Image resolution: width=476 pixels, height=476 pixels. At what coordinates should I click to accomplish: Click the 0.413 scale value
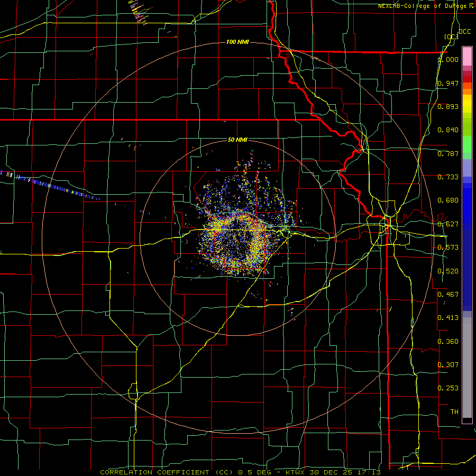click(448, 318)
